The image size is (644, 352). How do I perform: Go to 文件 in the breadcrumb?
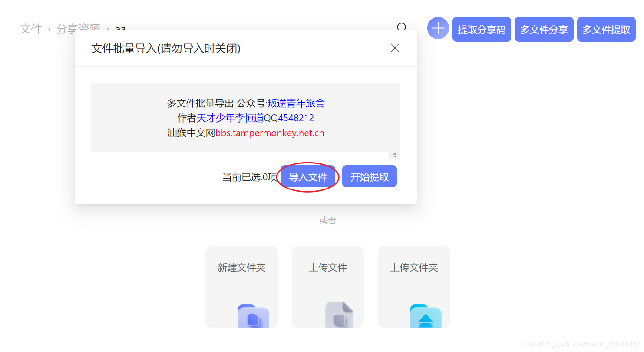coord(31,29)
